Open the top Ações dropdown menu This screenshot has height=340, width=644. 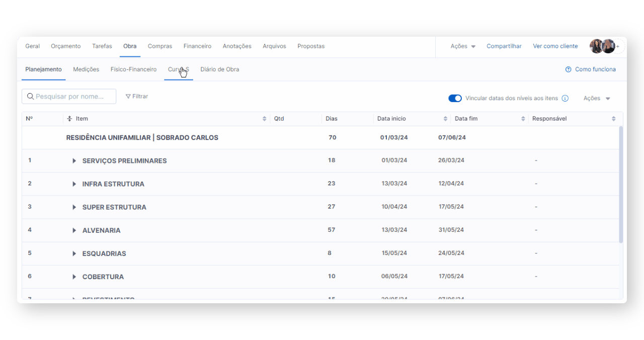463,46
